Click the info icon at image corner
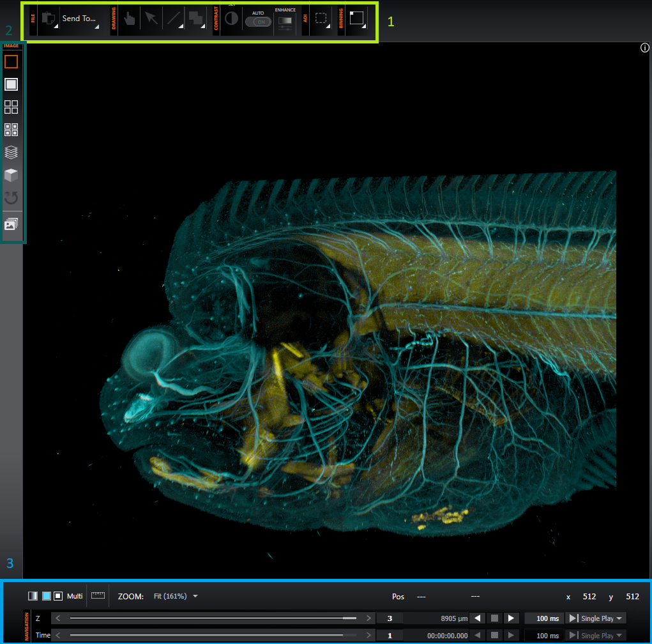Screen dimensions: 652x644 tap(644, 48)
